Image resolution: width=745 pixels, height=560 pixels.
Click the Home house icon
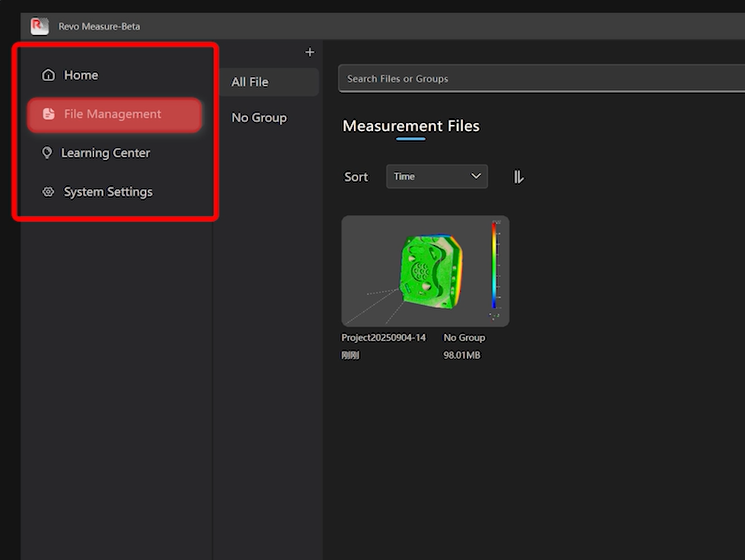48,75
